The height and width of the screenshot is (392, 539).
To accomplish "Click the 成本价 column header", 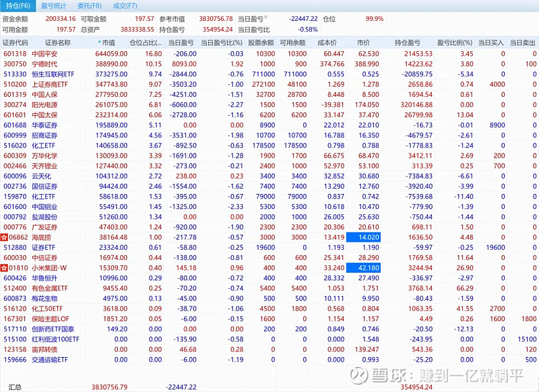I will click(x=327, y=43).
